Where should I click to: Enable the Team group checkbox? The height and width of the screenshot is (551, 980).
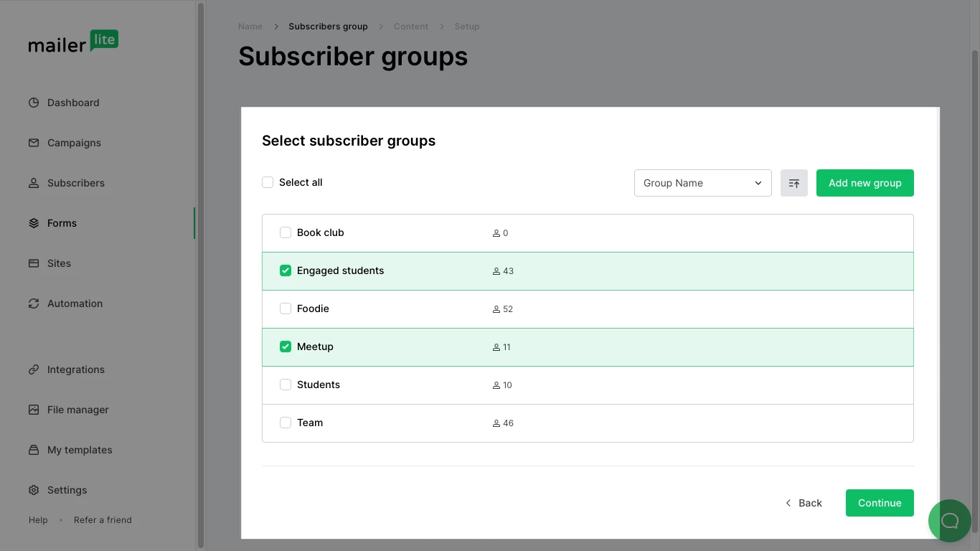(286, 423)
